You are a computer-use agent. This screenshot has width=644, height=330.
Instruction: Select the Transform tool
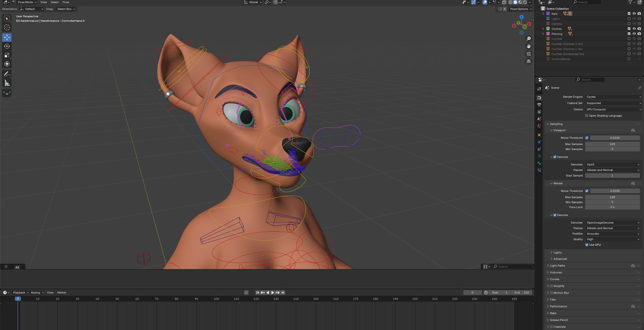pyautogui.click(x=7, y=64)
